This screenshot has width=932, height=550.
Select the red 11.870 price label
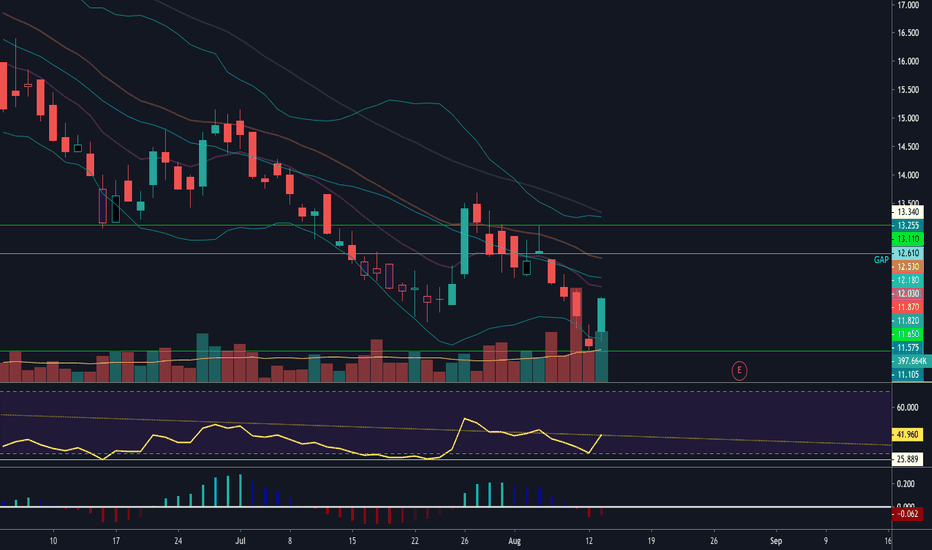908,307
